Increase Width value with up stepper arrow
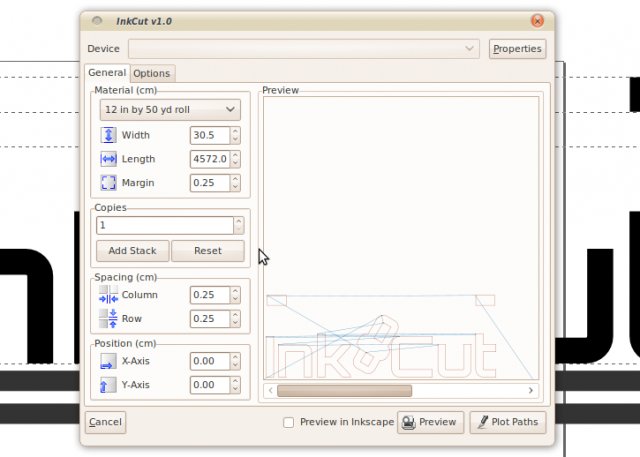Viewport: 640px width, 457px height. [235, 131]
